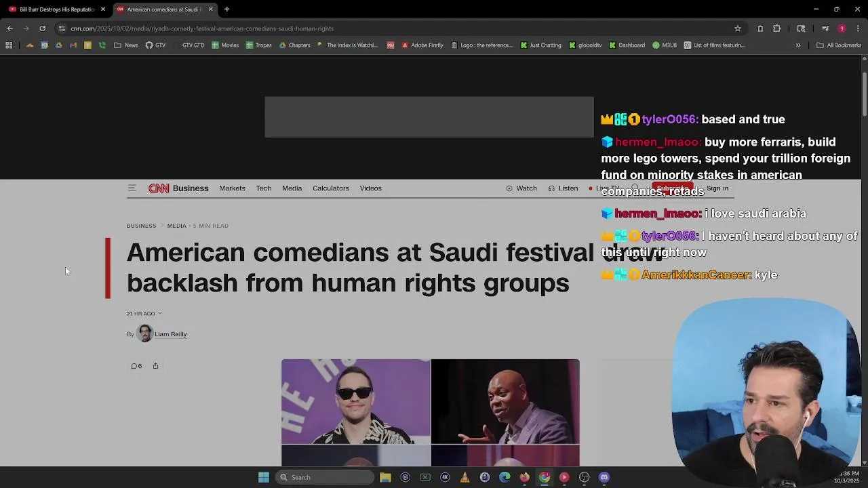The image size is (868, 488).
Task: Click the BUSINESS breadcrumb
Action: click(x=141, y=226)
